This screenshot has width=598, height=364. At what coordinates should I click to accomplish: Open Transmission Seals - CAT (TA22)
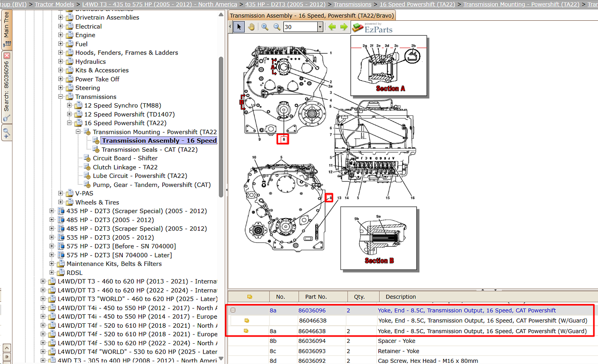tap(149, 150)
